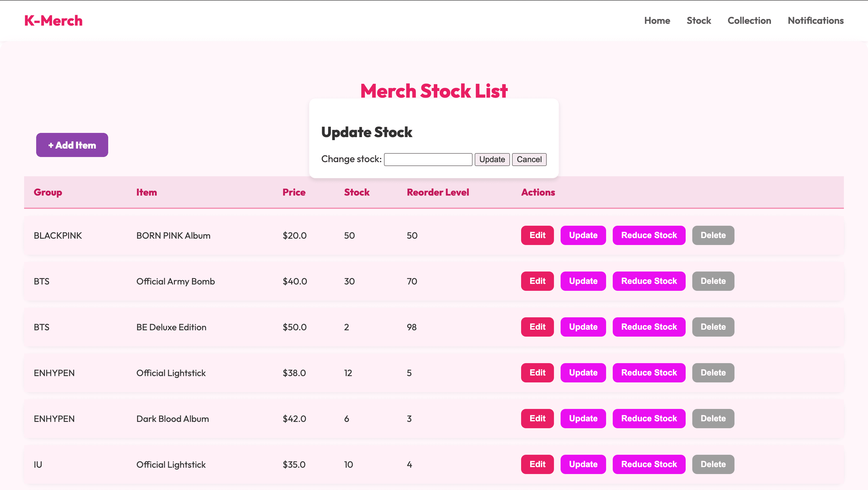This screenshot has height=490, width=868.
Task: Delete the Dark Blood Album item
Action: coord(713,419)
